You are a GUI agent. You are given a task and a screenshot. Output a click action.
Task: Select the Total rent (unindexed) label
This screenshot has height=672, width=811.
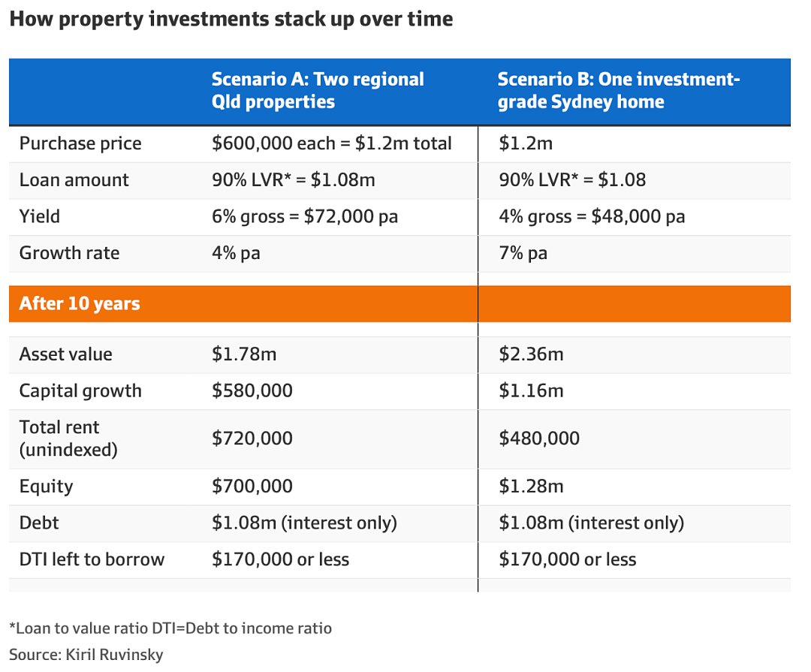(68, 438)
